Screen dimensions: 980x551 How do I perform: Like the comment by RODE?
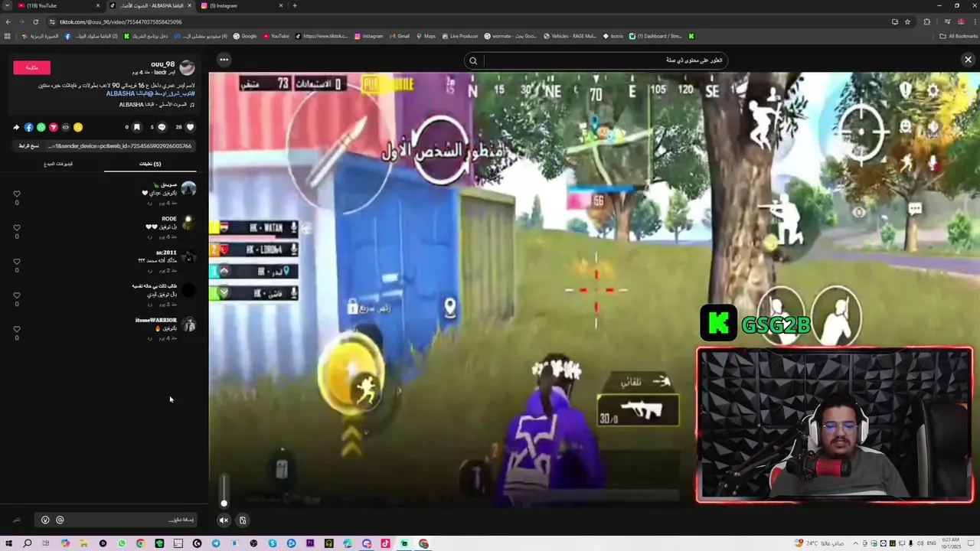tap(17, 227)
